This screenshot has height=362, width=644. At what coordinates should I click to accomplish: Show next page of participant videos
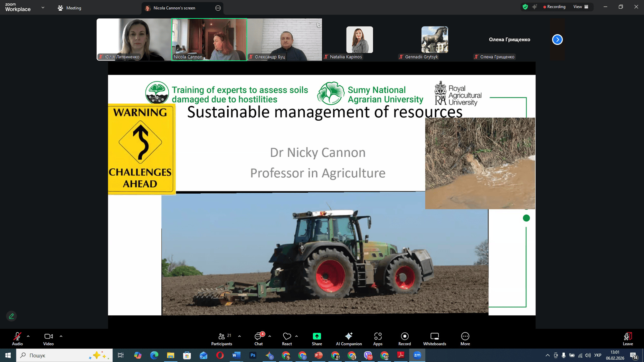557,40
